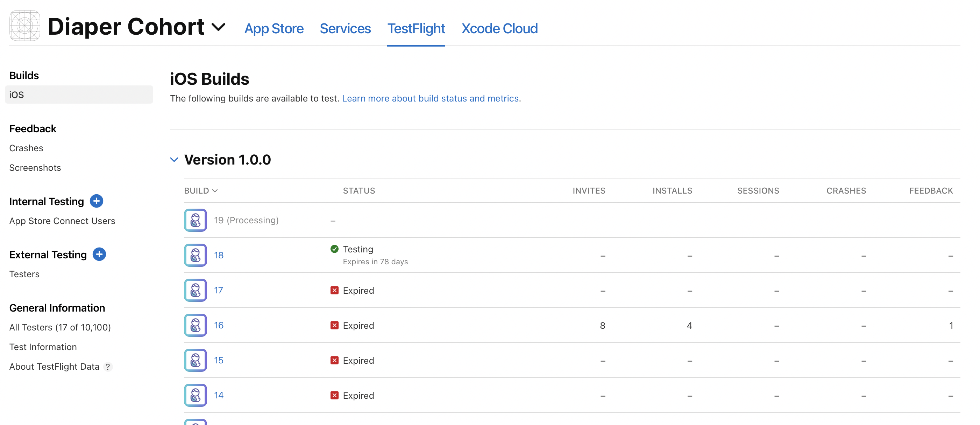Image resolution: width=980 pixels, height=425 pixels.
Task: Open the Xcode Cloud tab
Action: coord(499,29)
